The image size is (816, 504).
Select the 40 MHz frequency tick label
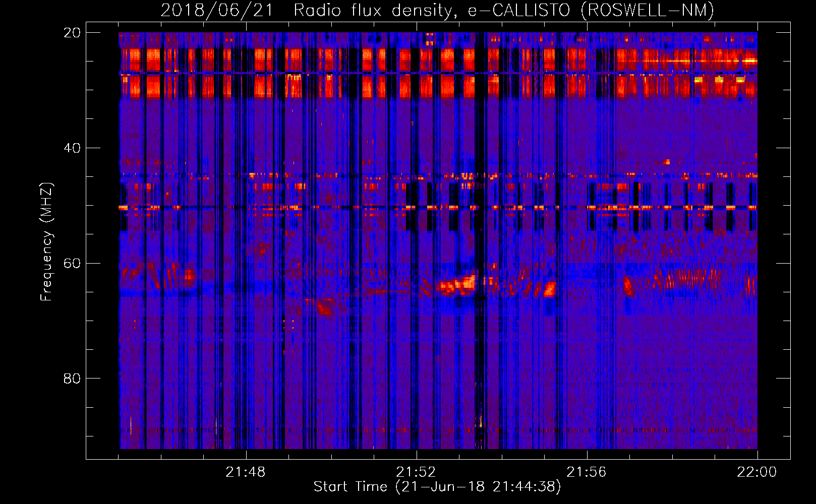(72, 148)
